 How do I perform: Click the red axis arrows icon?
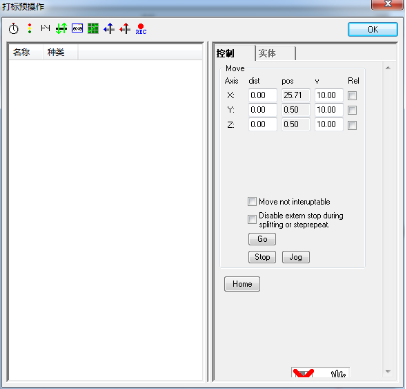(x=125, y=29)
